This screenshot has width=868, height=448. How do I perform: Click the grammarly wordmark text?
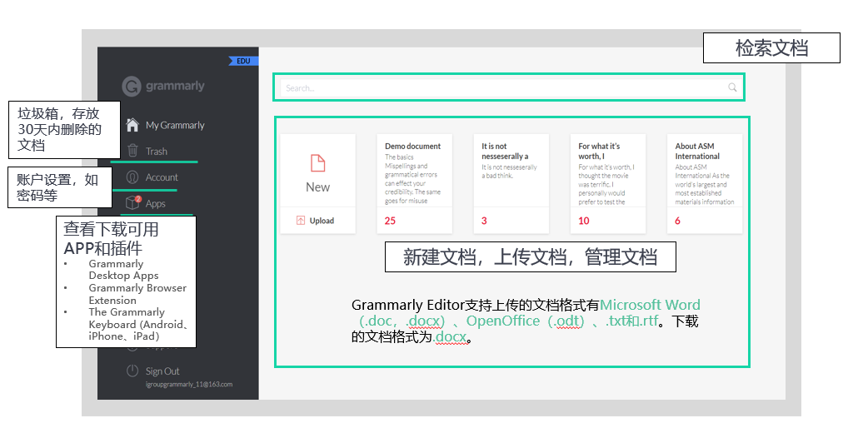[175, 87]
